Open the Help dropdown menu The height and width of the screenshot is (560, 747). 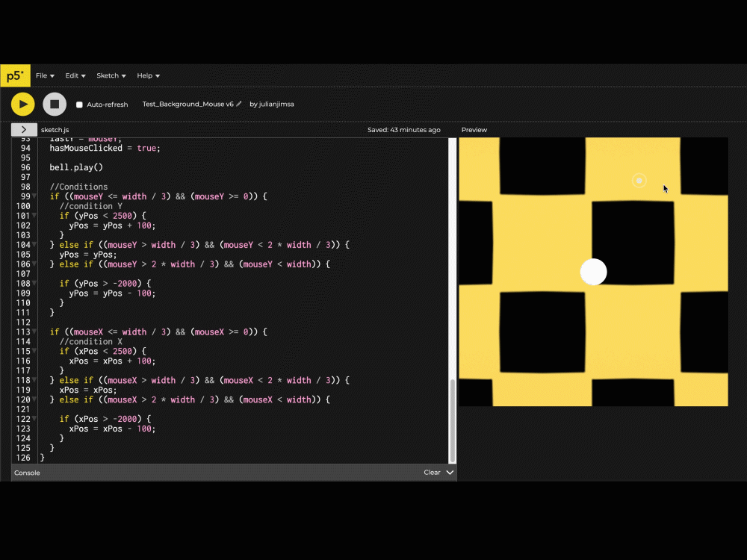click(x=148, y=75)
